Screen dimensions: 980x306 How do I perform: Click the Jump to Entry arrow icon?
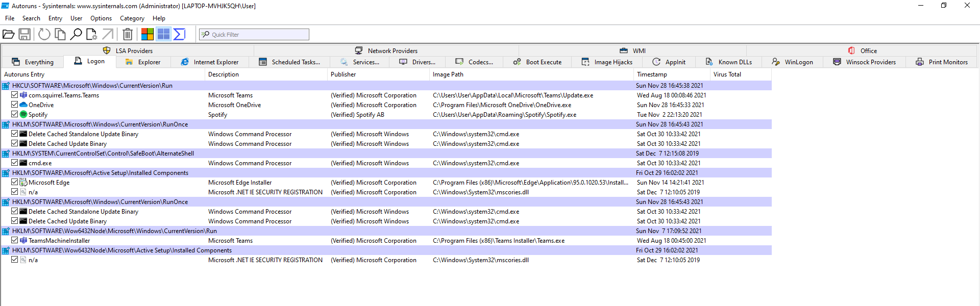108,34
